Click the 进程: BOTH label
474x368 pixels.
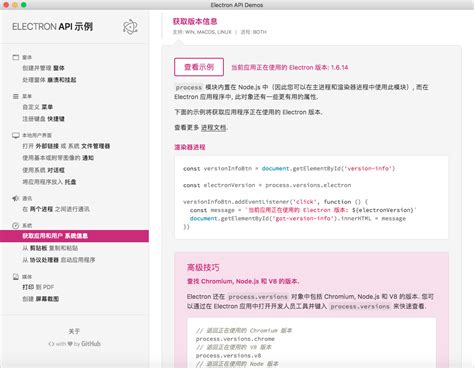coord(253,32)
